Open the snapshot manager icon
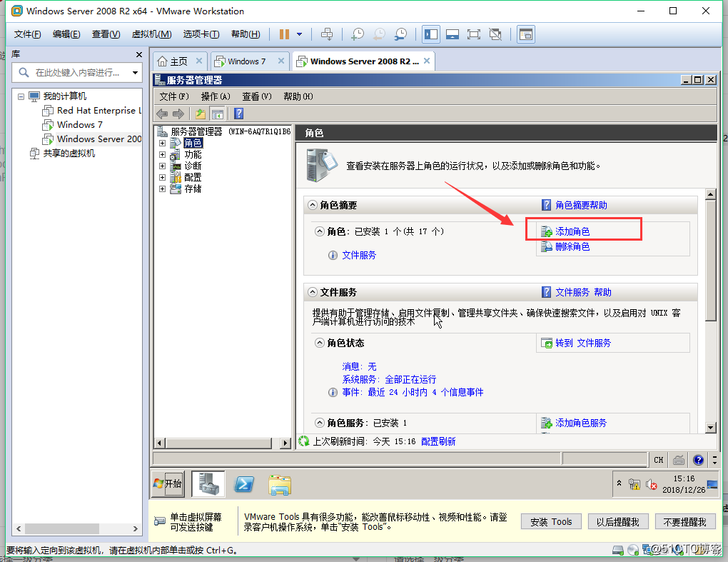The height and width of the screenshot is (562, 728). pyautogui.click(x=400, y=34)
